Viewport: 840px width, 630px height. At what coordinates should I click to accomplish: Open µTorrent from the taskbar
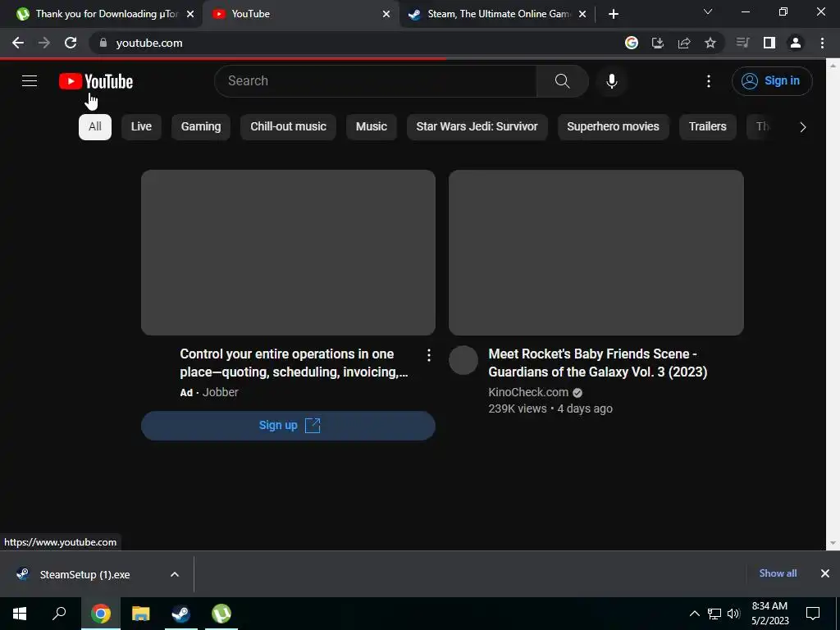click(221, 614)
